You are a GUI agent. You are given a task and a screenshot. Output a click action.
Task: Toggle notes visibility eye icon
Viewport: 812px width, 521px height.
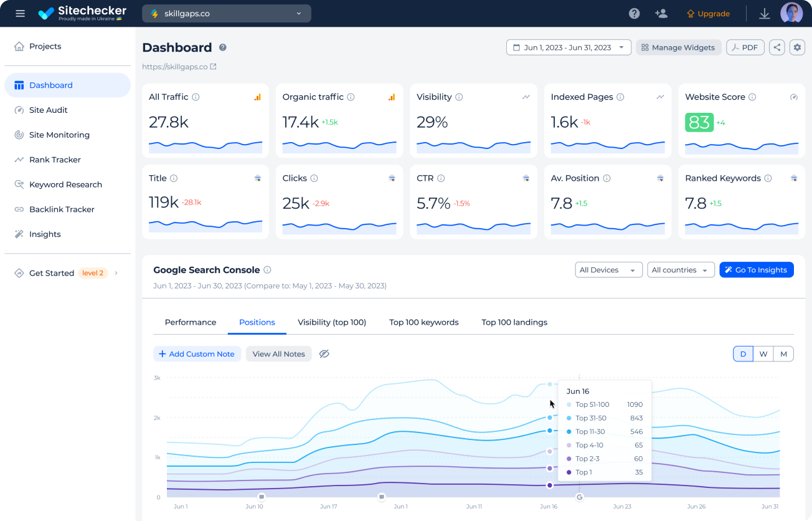(x=324, y=354)
